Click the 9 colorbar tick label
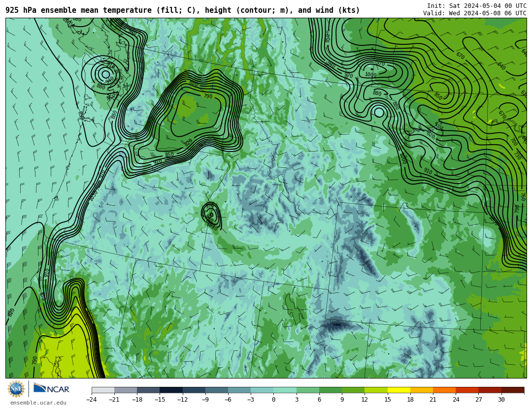This screenshot has height=409, width=532. [x=342, y=400]
